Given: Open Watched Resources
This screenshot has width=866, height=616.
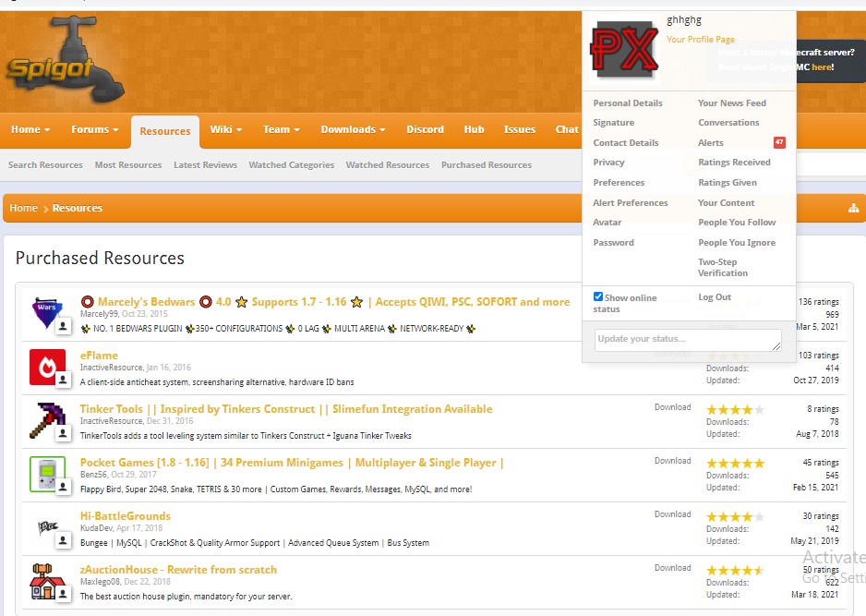Looking at the screenshot, I should click(x=388, y=164).
